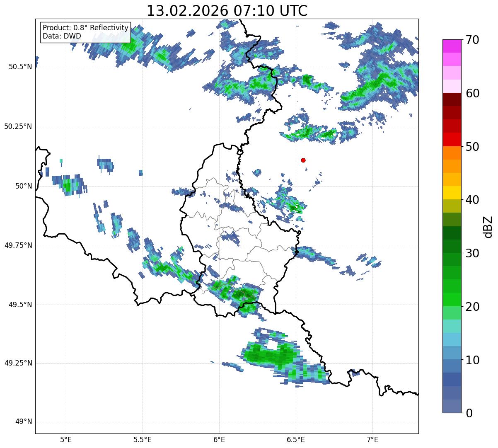Click the 'Data: DWD' text
This screenshot has width=498, height=448.
coord(62,36)
